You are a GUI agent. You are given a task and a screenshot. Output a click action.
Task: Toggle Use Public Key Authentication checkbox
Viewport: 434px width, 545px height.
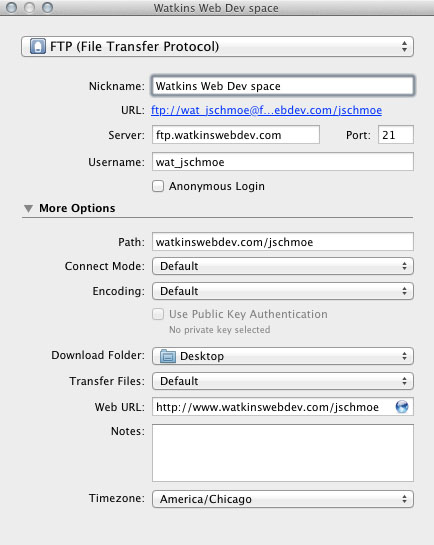[x=158, y=314]
